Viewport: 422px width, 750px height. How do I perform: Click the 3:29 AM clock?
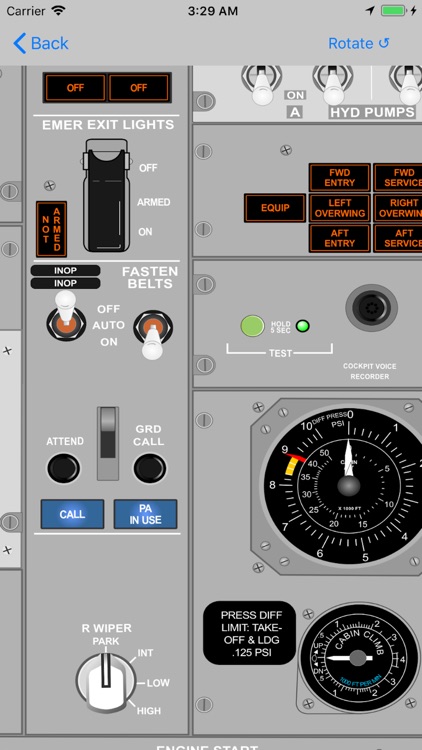pos(212,11)
